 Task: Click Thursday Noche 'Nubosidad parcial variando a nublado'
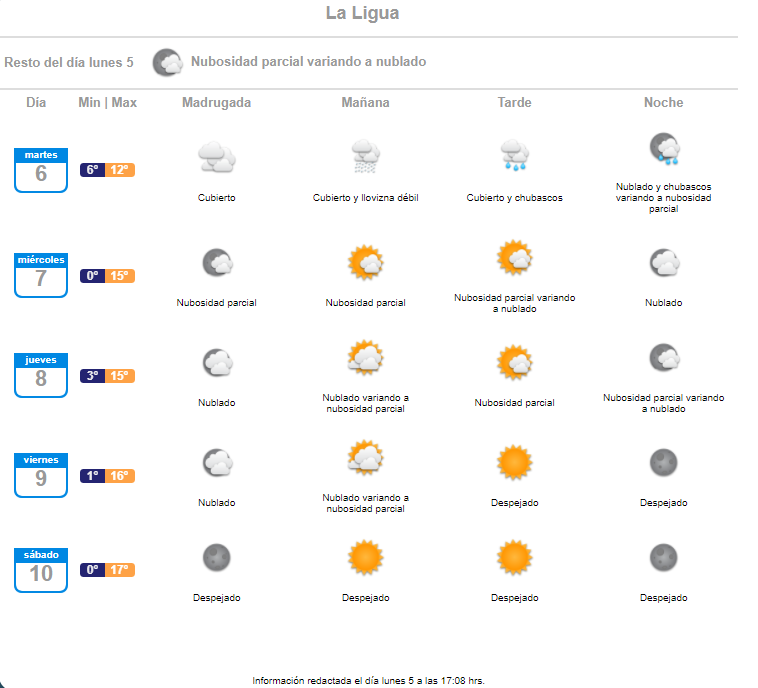tap(663, 403)
